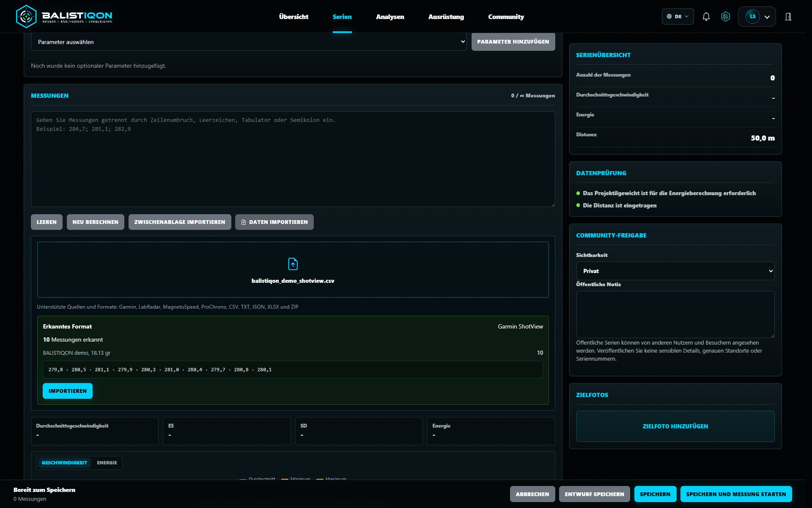Click the door icon at far right of header
The height and width of the screenshot is (508, 812).
point(788,17)
